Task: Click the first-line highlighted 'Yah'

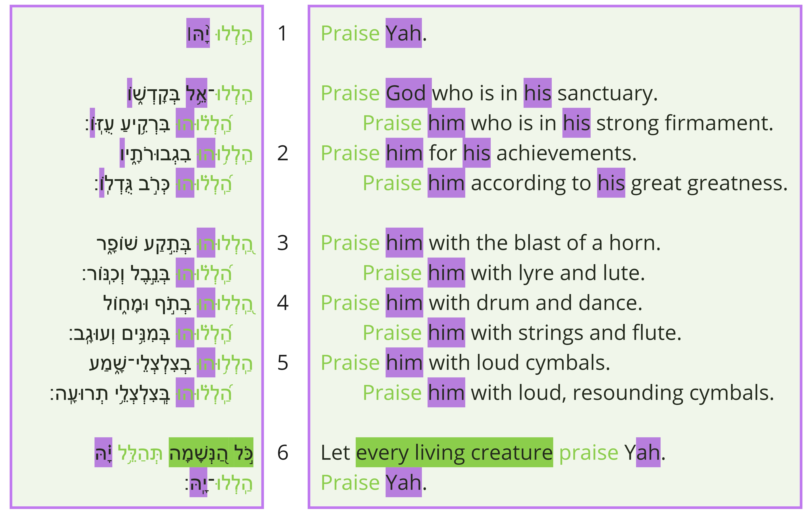Action: click(x=403, y=33)
